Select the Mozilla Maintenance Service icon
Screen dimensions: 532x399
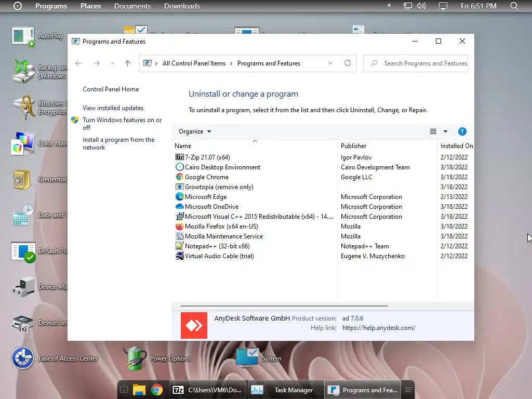[x=179, y=236]
